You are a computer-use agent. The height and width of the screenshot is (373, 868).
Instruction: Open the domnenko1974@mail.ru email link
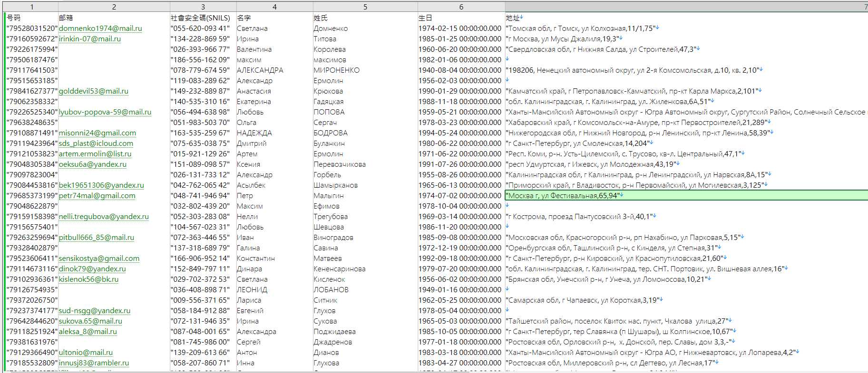coord(100,29)
